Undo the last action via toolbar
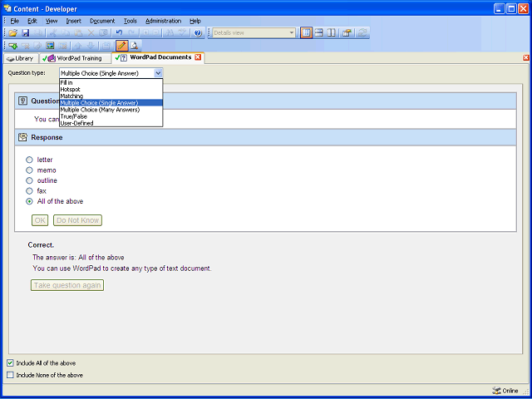 pyautogui.click(x=119, y=33)
